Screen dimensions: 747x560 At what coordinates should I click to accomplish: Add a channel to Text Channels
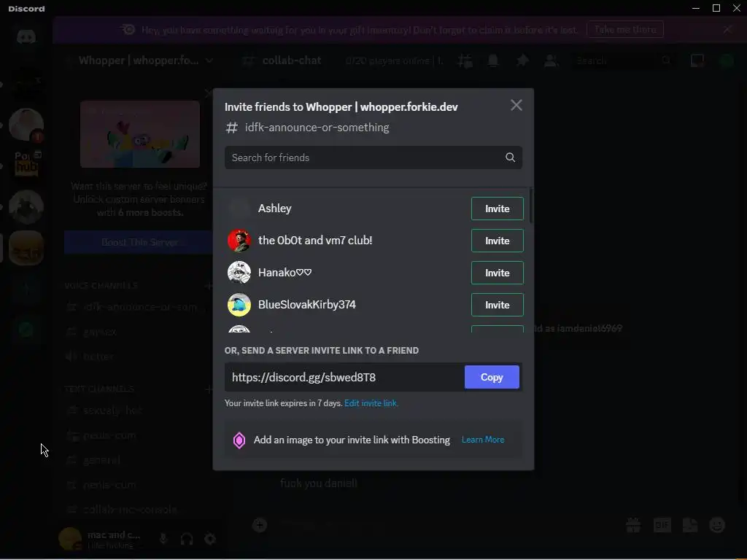pyautogui.click(x=208, y=389)
